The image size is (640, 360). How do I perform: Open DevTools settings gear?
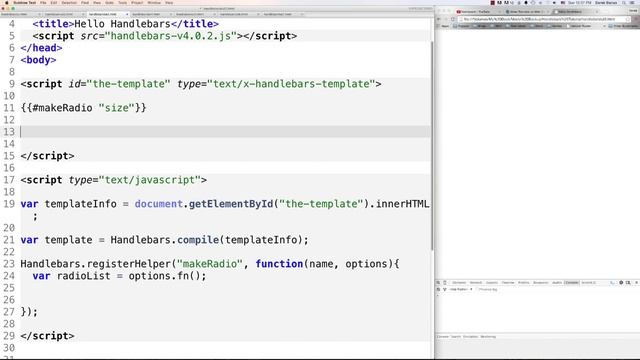pyautogui.click(x=621, y=282)
